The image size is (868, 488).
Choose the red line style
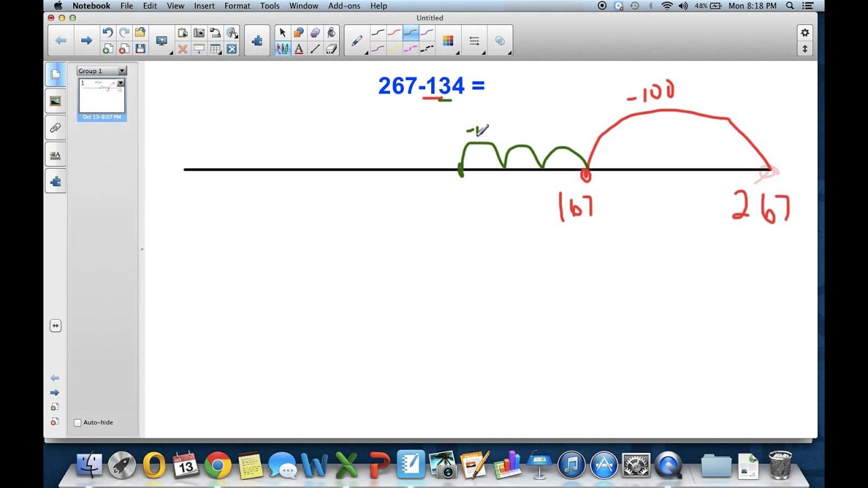394,33
